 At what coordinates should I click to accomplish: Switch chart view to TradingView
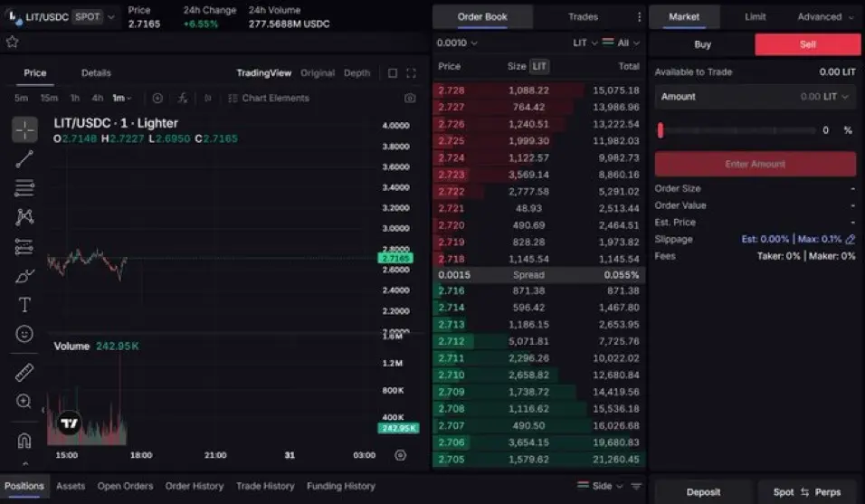[263, 72]
